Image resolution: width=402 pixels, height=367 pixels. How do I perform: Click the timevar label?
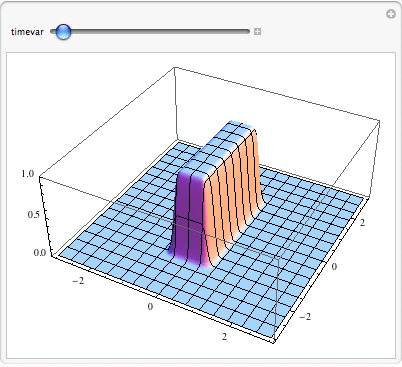tap(27, 32)
